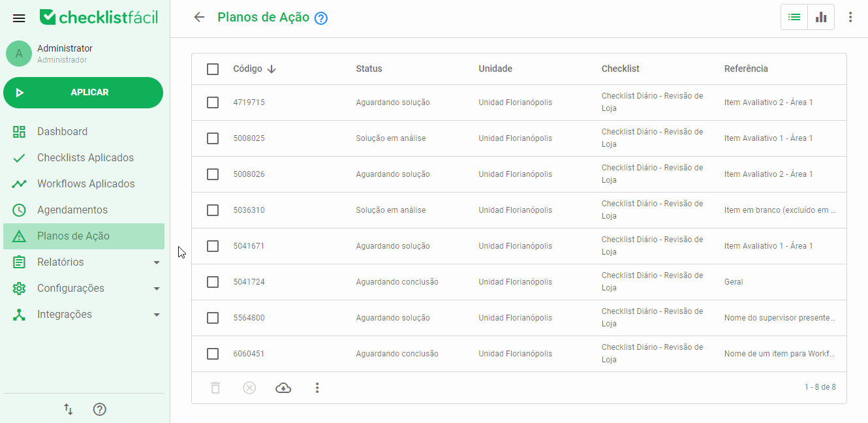Open the hamburger menu
Viewport: 868px width, 423px height.
pos(19,18)
